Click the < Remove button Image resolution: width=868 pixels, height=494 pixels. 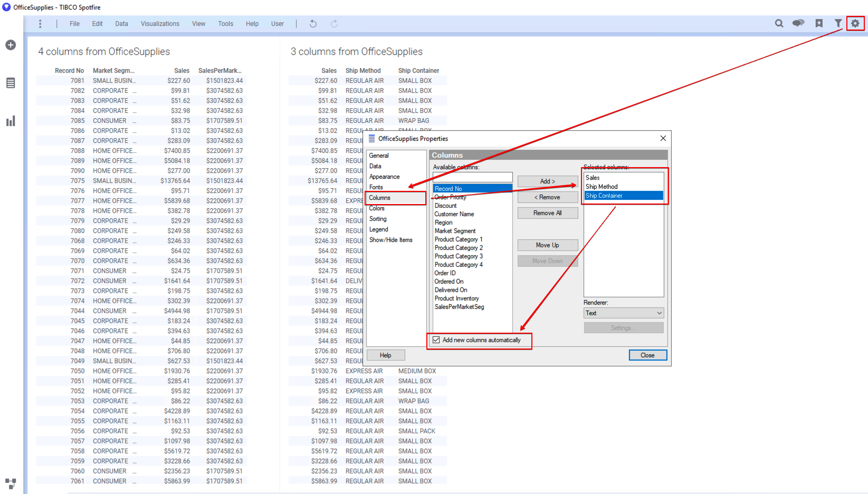548,197
